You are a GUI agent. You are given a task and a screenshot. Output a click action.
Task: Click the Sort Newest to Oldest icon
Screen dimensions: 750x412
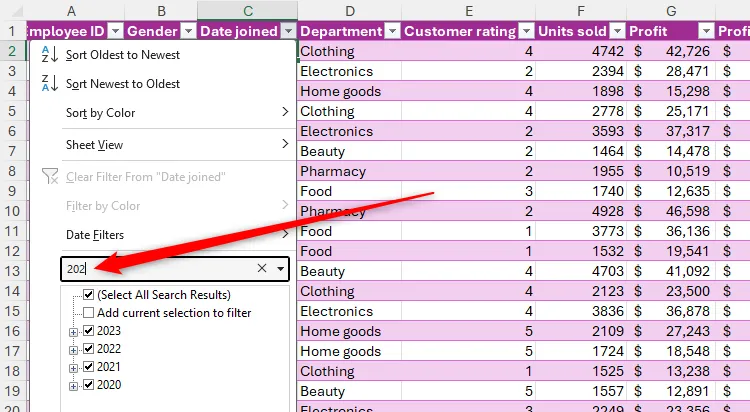(50, 84)
